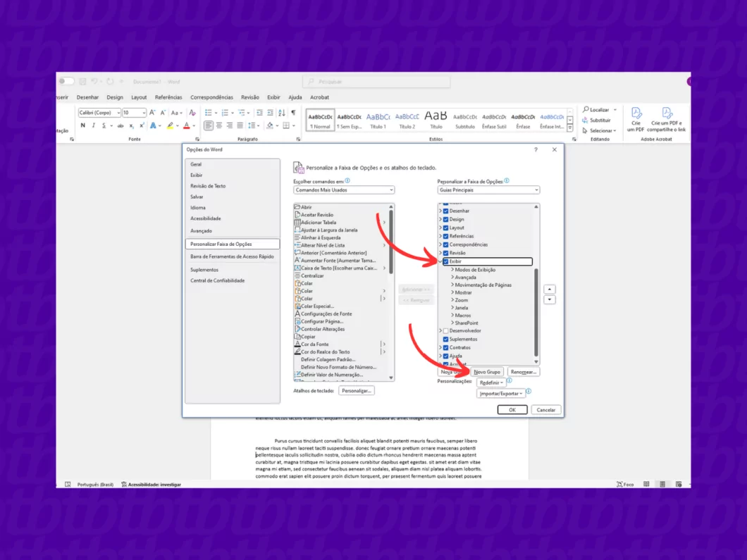Screen dimensions: 747x560
Task: Decrease font size with shrink icon
Action: (163, 113)
